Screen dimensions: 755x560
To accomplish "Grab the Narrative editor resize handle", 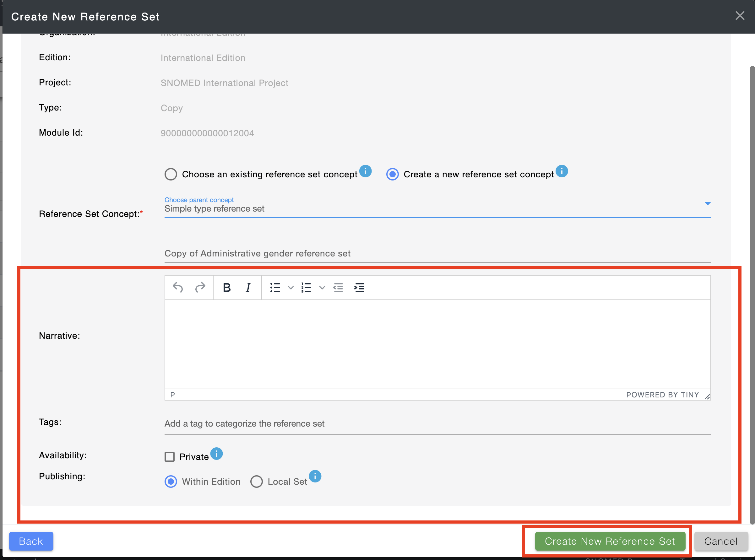I will (x=707, y=396).
